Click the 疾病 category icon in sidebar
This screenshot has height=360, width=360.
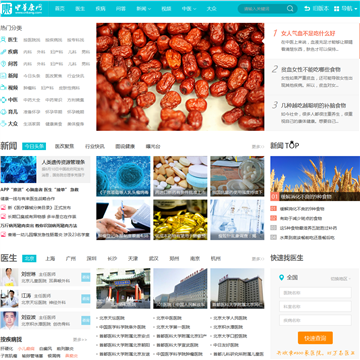pos(3,52)
